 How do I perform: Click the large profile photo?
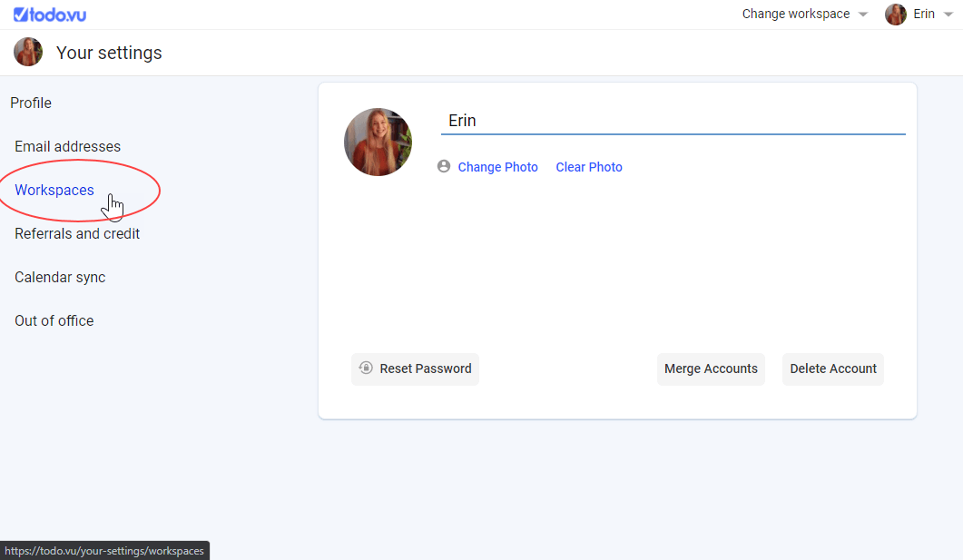pyautogui.click(x=378, y=142)
